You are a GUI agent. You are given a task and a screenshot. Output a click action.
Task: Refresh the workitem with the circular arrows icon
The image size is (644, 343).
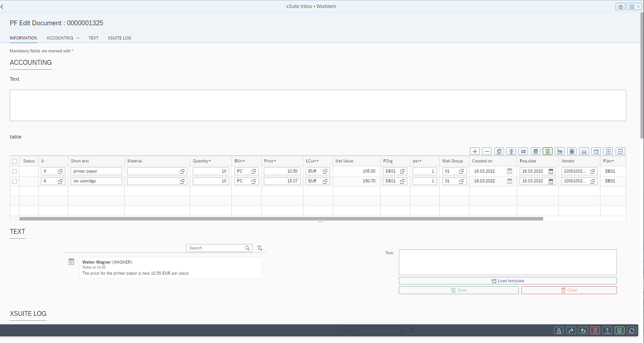(x=631, y=330)
